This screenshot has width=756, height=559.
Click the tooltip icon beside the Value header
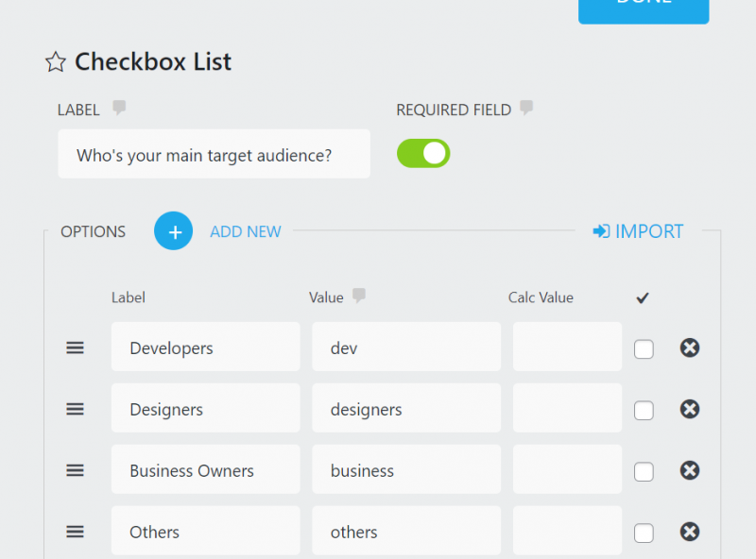click(357, 296)
